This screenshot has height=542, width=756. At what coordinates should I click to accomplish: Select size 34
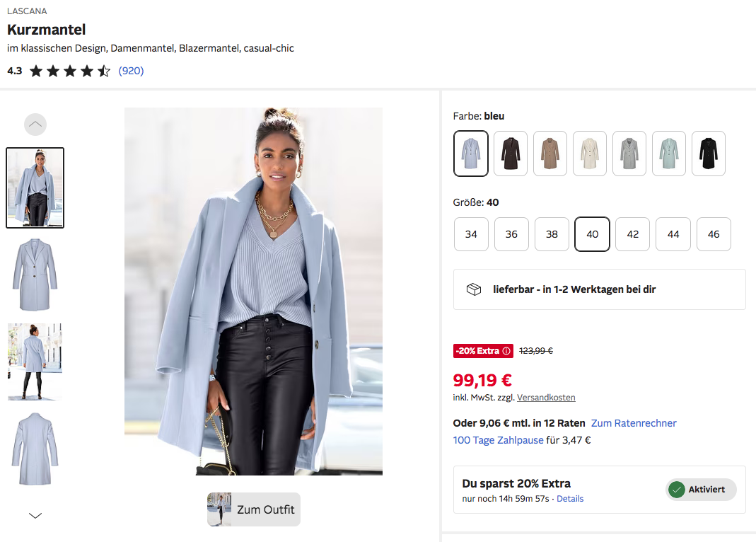(471, 234)
